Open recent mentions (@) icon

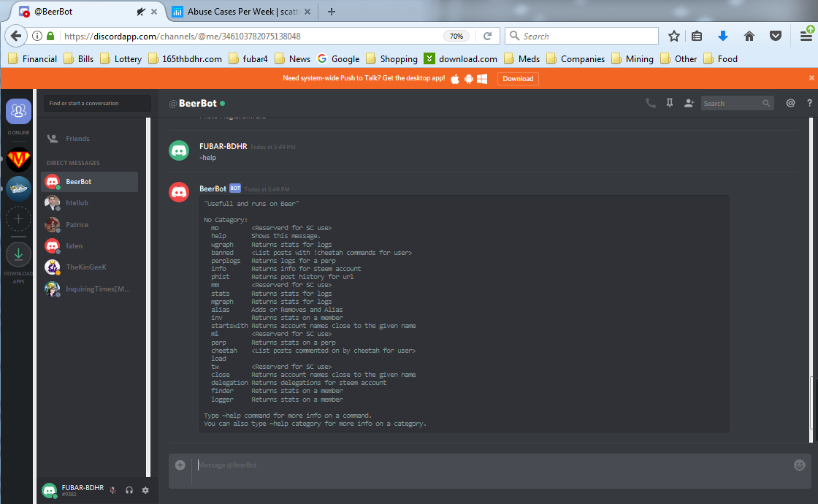click(x=790, y=103)
